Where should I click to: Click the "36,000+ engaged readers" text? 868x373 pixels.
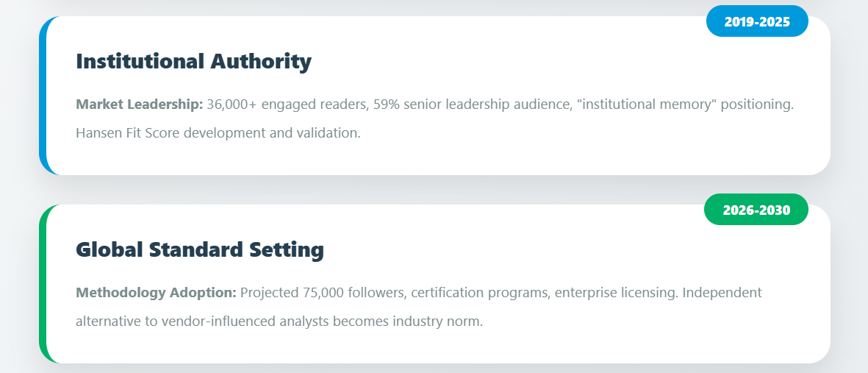click(x=286, y=104)
